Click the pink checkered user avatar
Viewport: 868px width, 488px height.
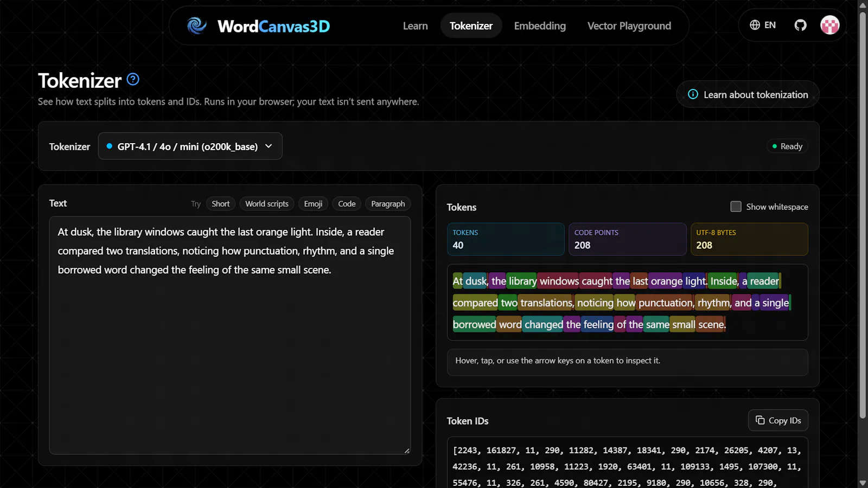tap(829, 25)
